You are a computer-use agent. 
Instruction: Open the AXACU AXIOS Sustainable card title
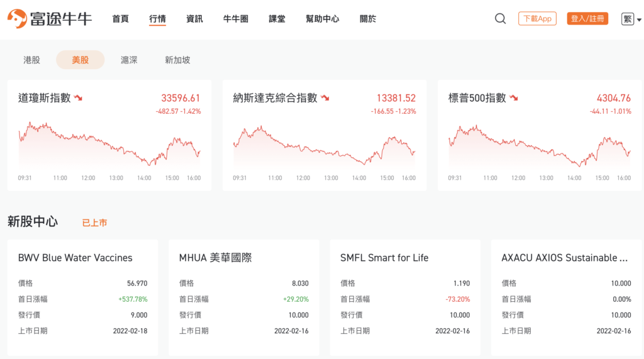[x=564, y=258]
